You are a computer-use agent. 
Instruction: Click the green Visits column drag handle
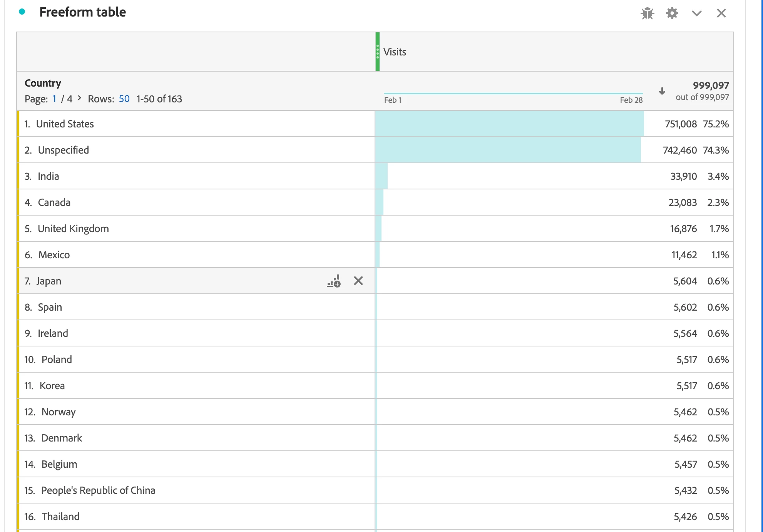(x=378, y=52)
